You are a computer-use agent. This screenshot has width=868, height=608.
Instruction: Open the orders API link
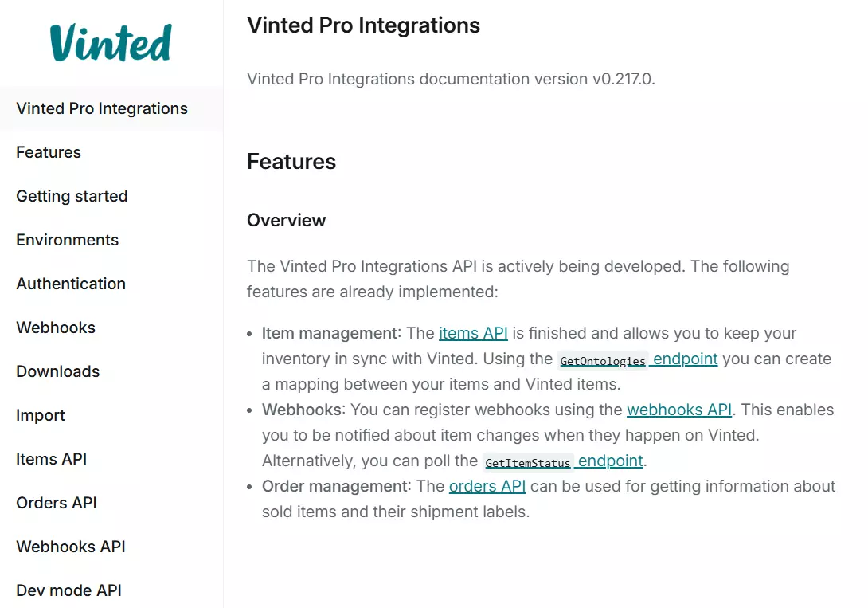click(487, 486)
